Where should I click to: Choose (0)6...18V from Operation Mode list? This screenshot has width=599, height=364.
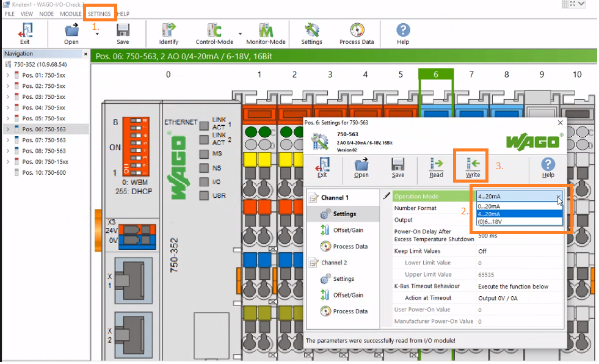coord(520,222)
